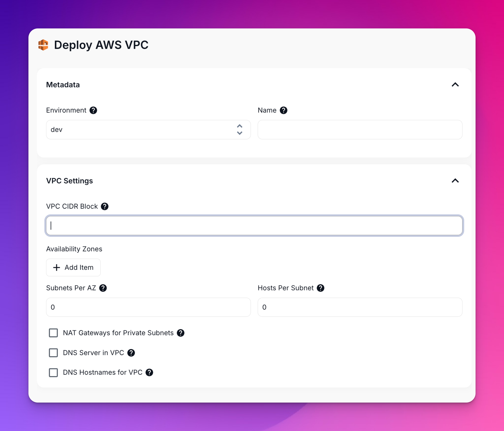The width and height of the screenshot is (504, 431).
Task: Collapse the Metadata section chevron
Action: click(455, 85)
